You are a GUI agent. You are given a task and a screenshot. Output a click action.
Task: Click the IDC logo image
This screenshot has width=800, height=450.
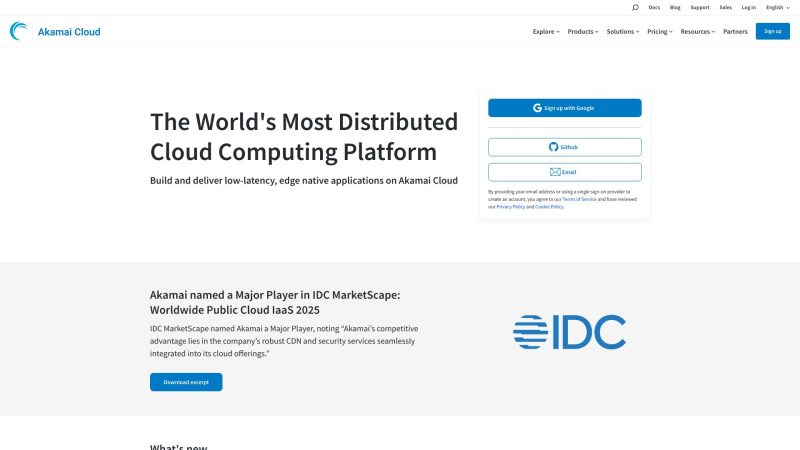pos(569,332)
